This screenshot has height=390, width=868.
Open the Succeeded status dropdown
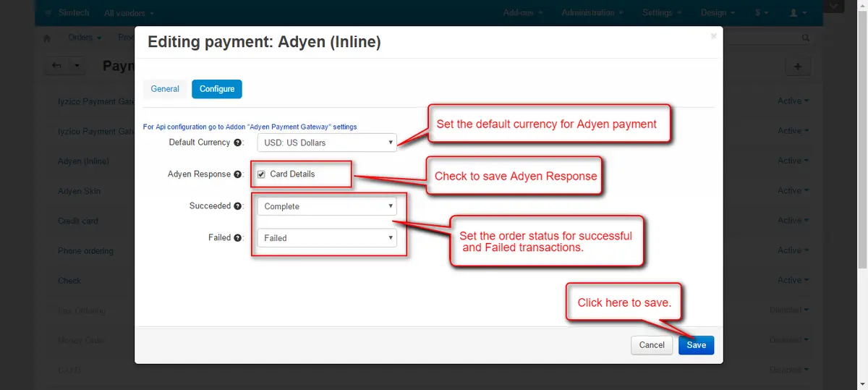pyautogui.click(x=327, y=206)
